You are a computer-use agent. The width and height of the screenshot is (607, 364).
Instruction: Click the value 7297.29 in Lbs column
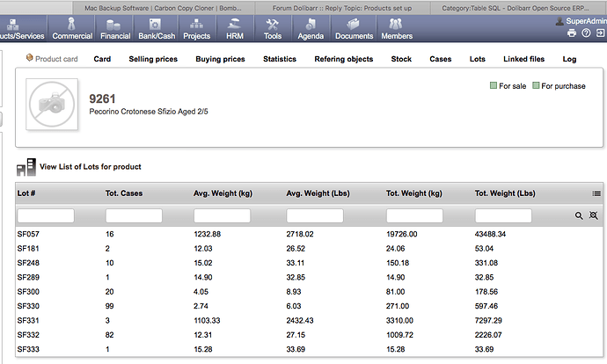[488, 320]
